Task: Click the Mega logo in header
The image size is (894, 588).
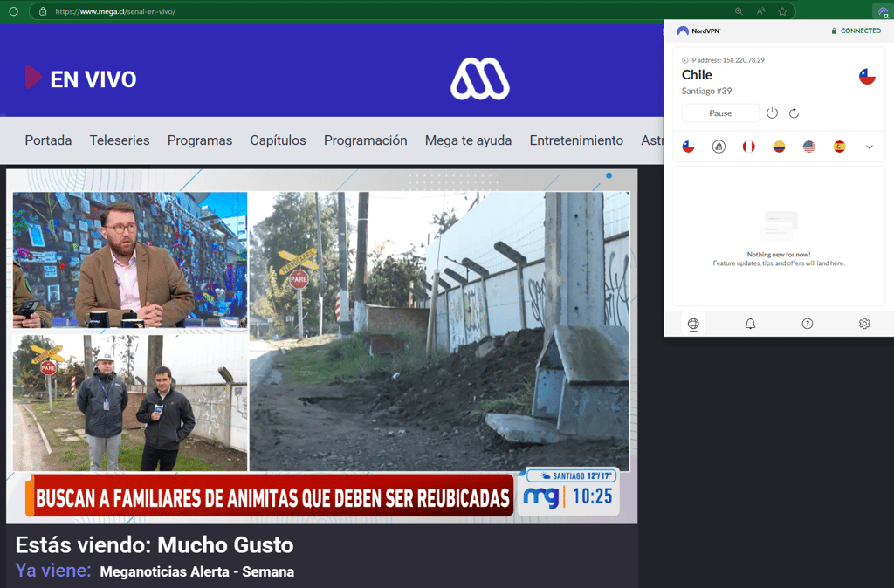Action: 480,79
